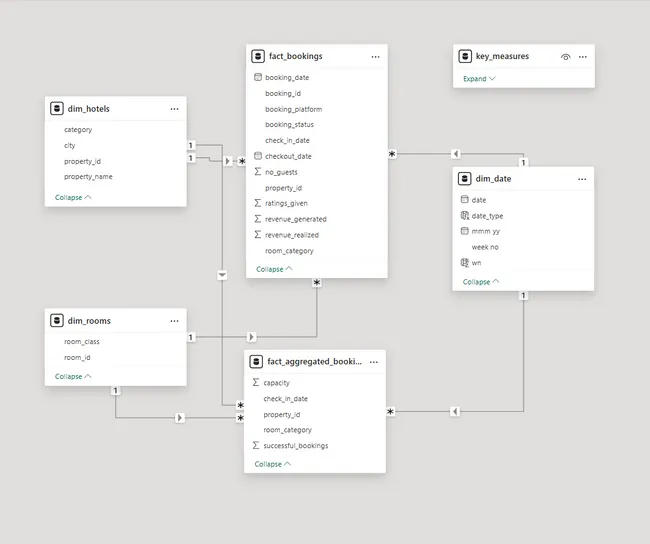Click calendar icon next to checkout_date
This screenshot has height=544, width=650.
tap(258, 156)
